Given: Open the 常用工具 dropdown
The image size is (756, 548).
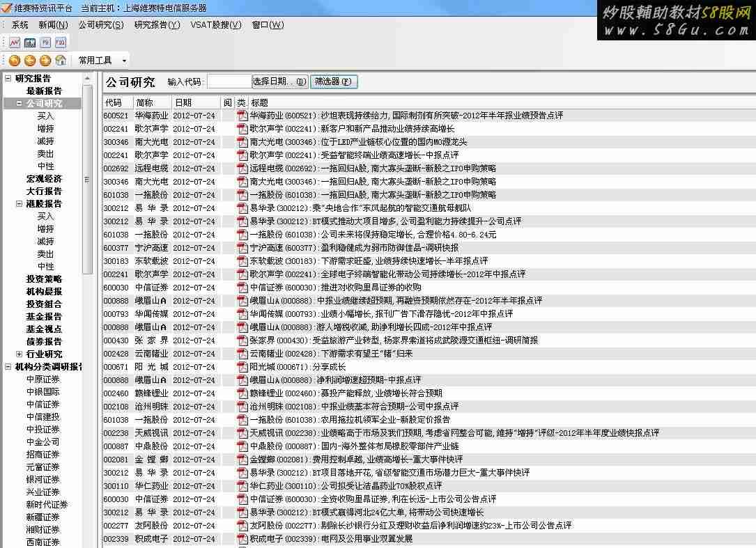Looking at the screenshot, I should 124,61.
